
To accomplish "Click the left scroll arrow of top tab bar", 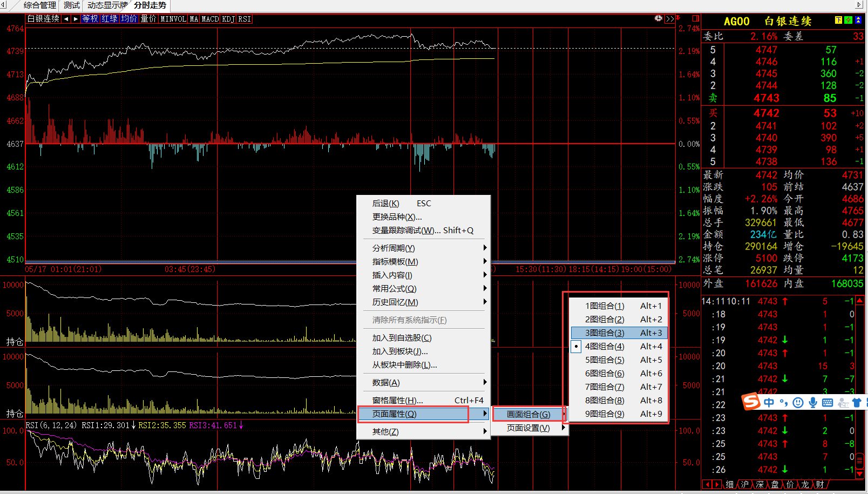I will pyautogui.click(x=3, y=5).
